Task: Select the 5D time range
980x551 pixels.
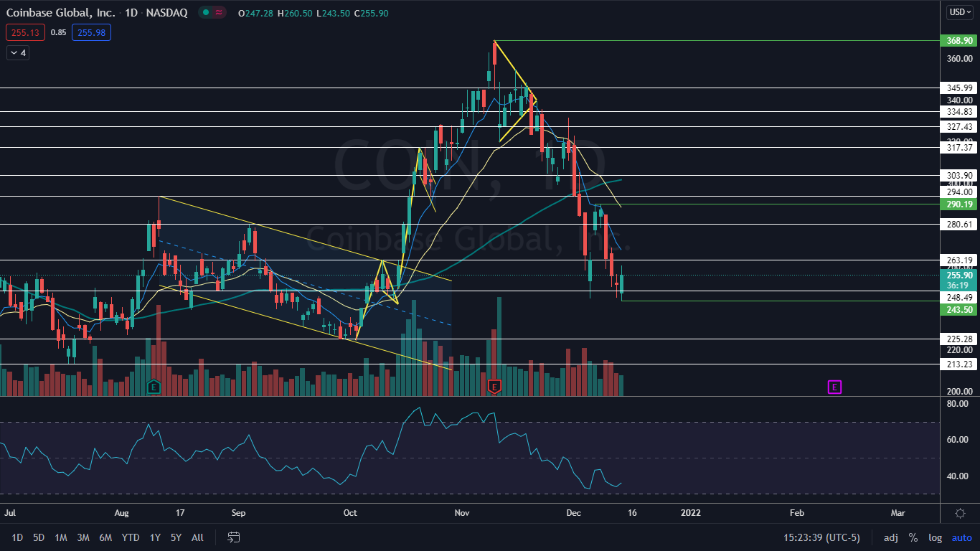Action: tap(39, 537)
